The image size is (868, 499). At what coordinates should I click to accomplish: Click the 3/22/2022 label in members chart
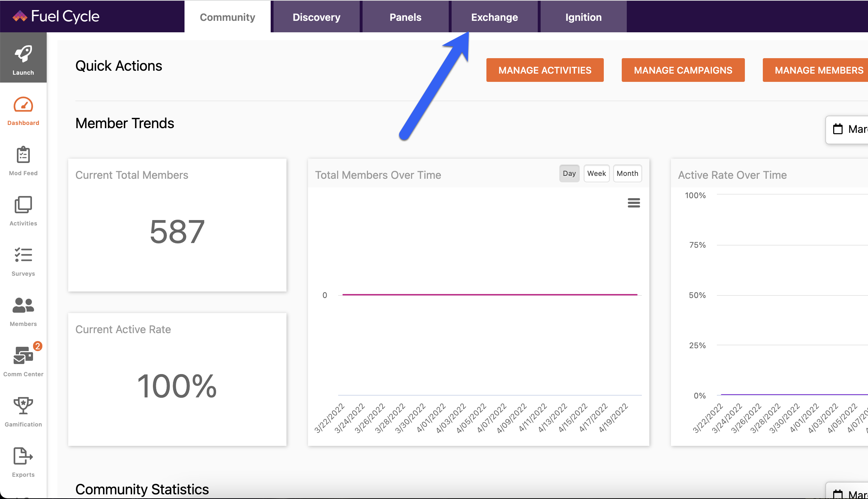click(x=329, y=419)
